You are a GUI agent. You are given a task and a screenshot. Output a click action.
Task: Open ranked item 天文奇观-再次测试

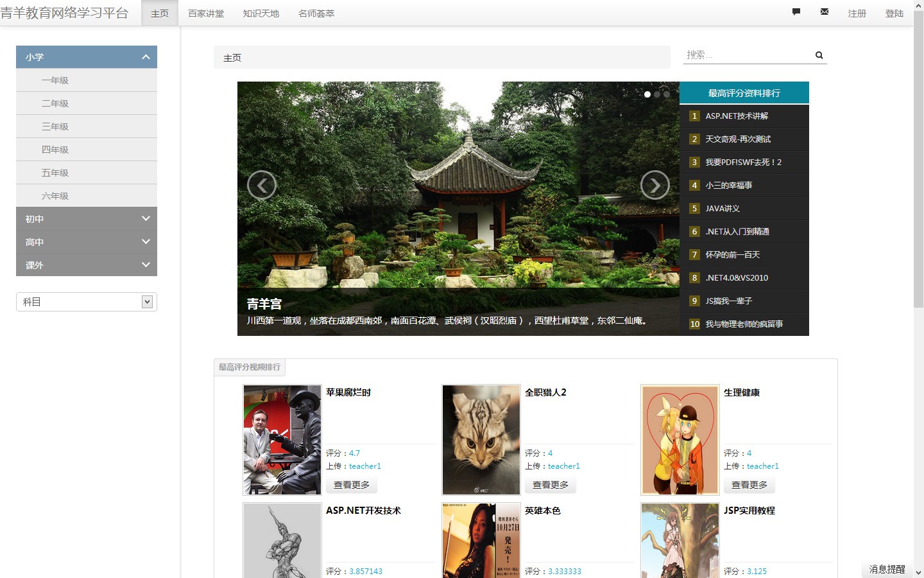point(738,139)
